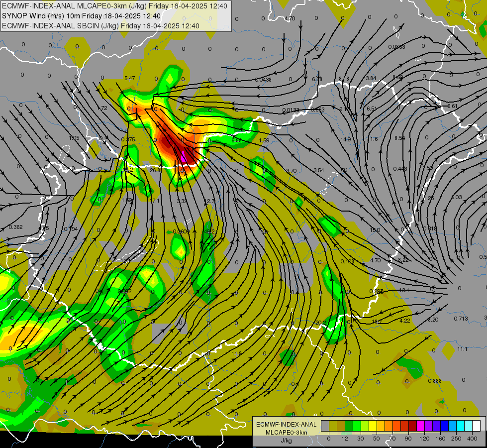Click the bright cyan legend swatch

pyautogui.click(x=461, y=426)
